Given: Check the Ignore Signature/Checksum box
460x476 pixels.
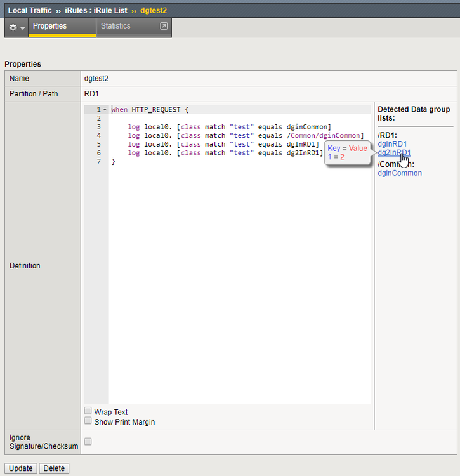Looking at the screenshot, I should [88, 441].
